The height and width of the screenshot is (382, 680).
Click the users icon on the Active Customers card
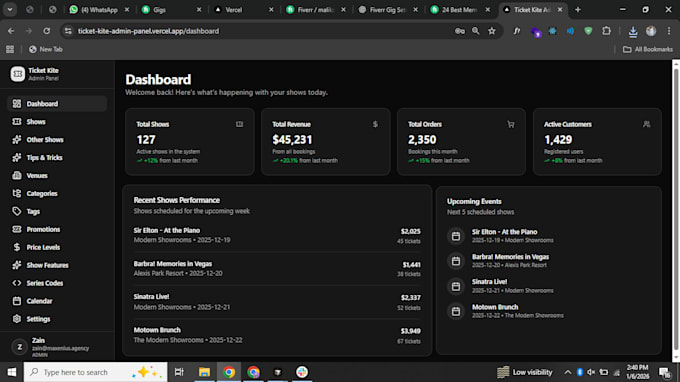pos(647,124)
